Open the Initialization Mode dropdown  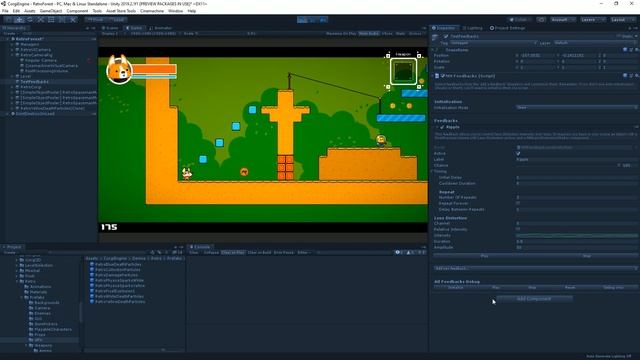tap(576, 108)
